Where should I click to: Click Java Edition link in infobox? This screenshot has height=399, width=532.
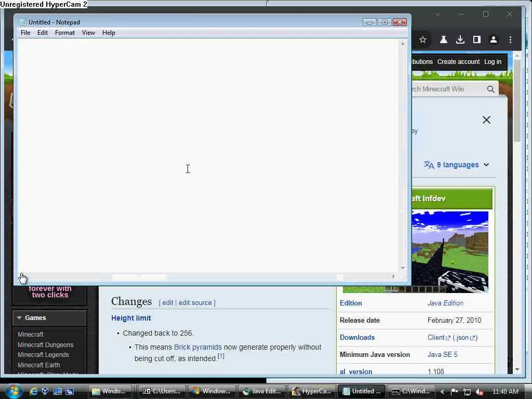[445, 303]
